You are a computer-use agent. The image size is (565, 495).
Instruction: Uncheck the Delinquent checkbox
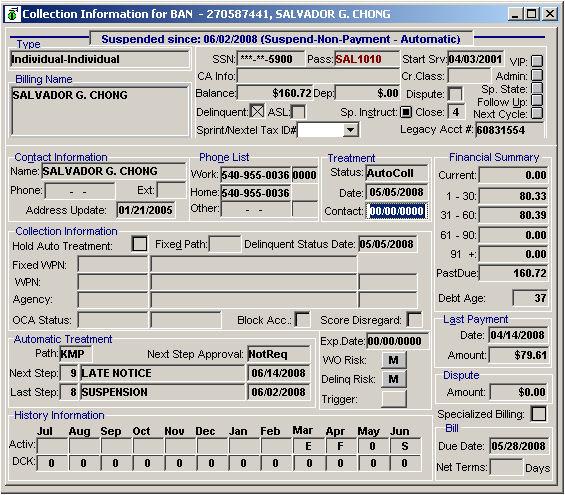[257, 111]
